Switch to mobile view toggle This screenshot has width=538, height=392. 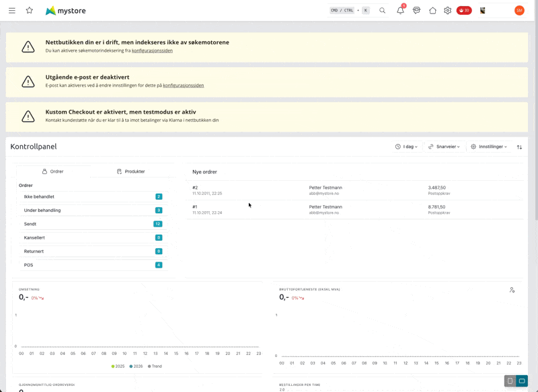click(510, 381)
